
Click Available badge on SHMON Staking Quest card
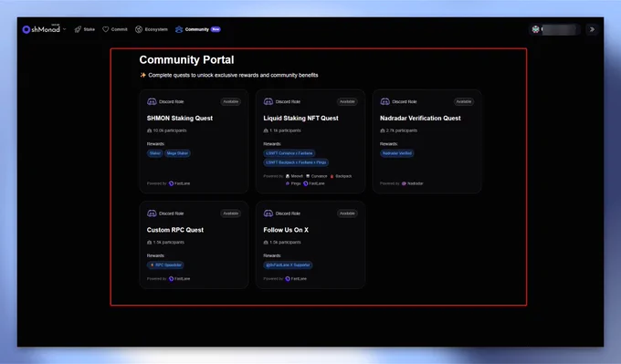point(230,101)
